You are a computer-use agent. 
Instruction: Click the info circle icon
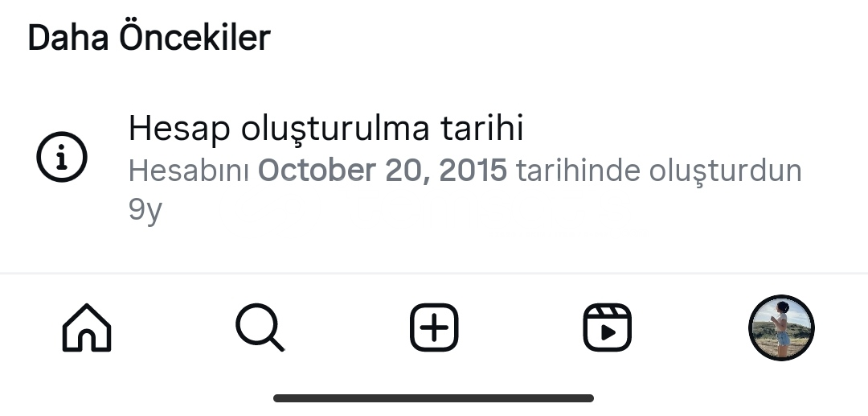[x=62, y=157]
